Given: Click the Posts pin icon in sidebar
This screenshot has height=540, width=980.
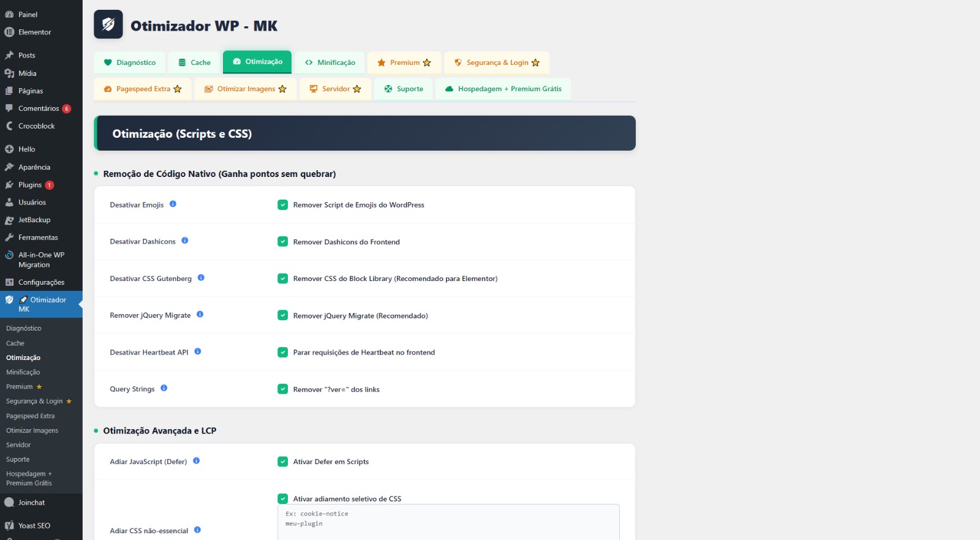Looking at the screenshot, I should (9, 55).
